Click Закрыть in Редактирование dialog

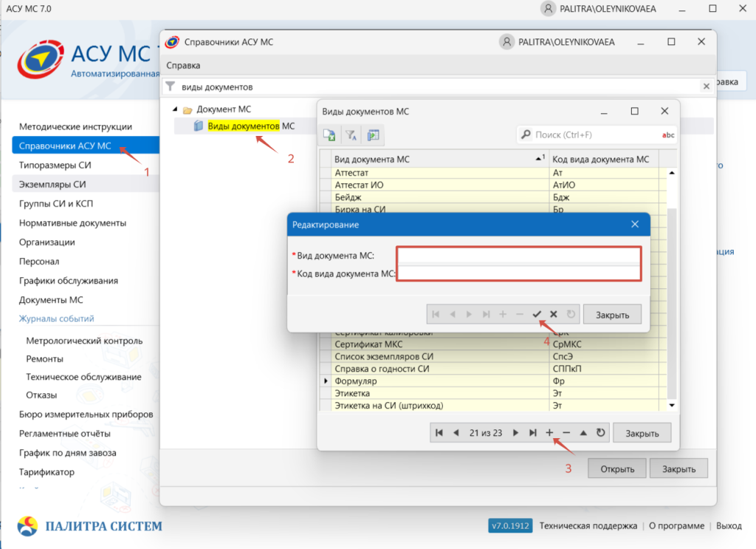click(612, 315)
